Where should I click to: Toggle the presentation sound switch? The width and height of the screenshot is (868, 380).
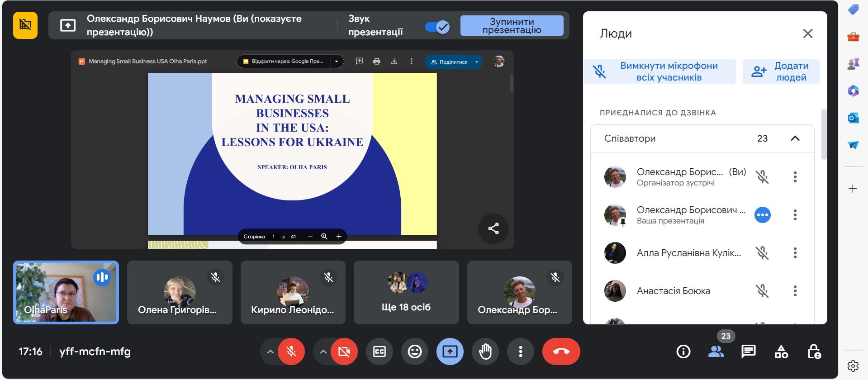pos(437,27)
